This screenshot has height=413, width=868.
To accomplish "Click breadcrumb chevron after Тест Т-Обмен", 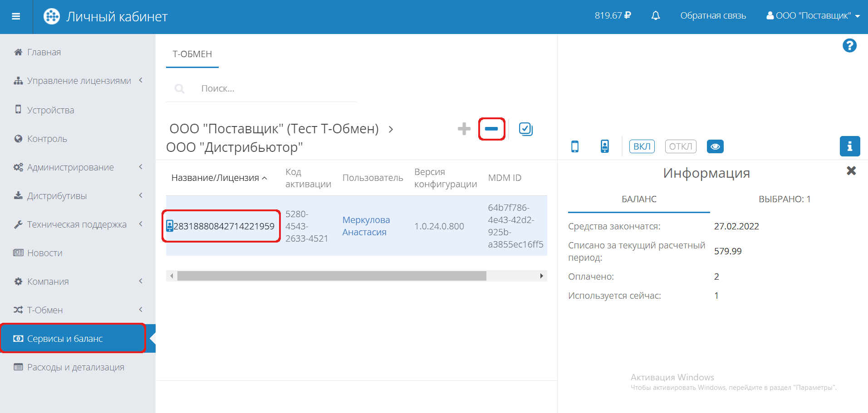I will (391, 130).
